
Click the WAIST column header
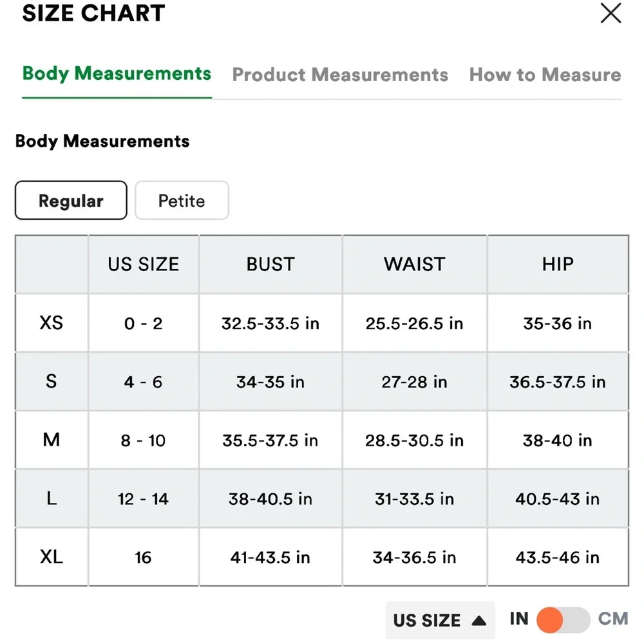tap(414, 265)
